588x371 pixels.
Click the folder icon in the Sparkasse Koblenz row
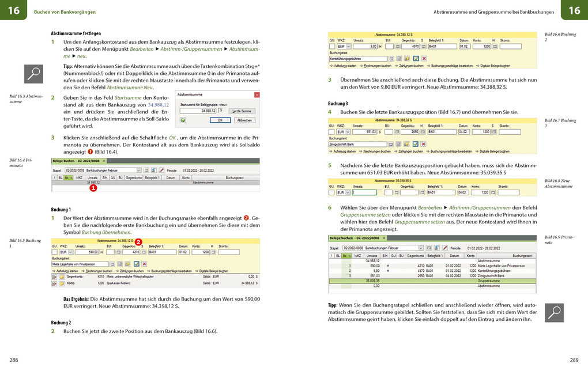62,283
